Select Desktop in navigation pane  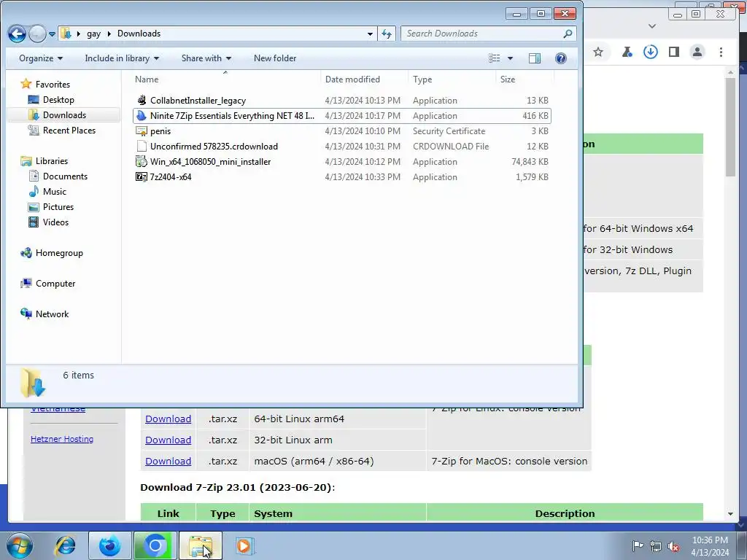(x=58, y=99)
